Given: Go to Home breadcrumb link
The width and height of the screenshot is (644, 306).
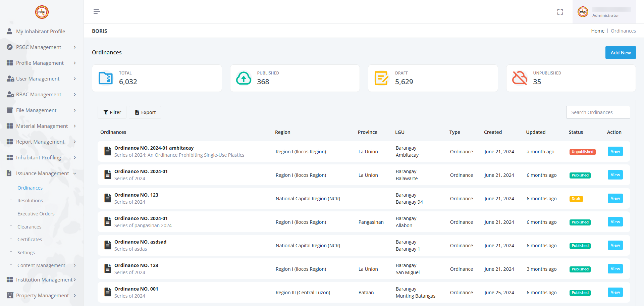Looking at the screenshot, I should tap(598, 31).
